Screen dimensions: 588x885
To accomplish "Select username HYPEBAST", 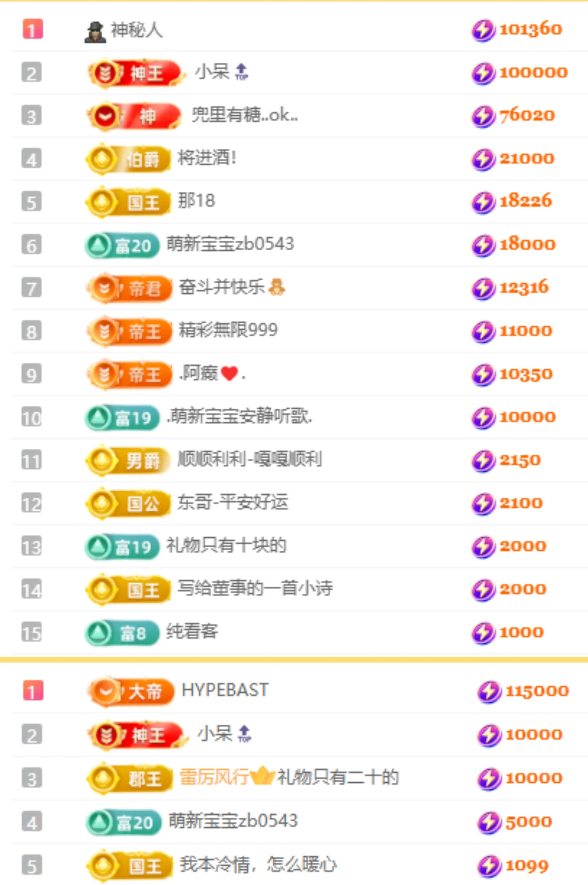I will (225, 690).
